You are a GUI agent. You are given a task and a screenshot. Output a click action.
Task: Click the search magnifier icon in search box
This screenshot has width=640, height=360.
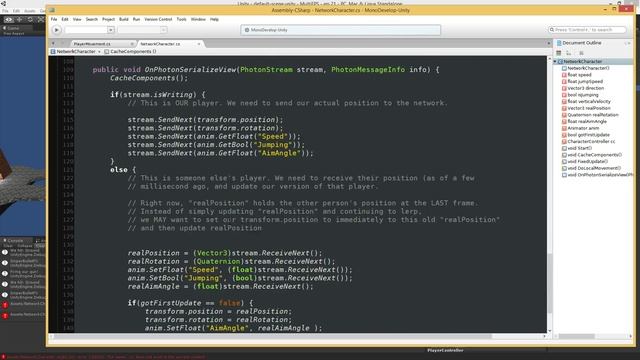(552, 30)
